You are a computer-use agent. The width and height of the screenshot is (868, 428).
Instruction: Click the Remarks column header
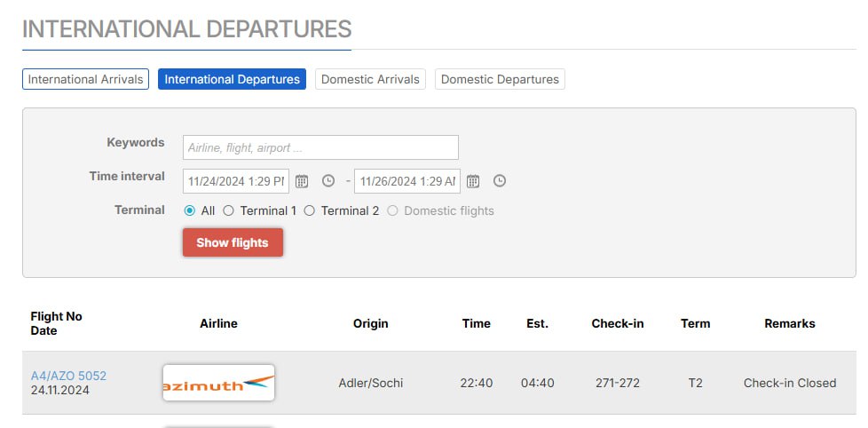pyautogui.click(x=789, y=323)
